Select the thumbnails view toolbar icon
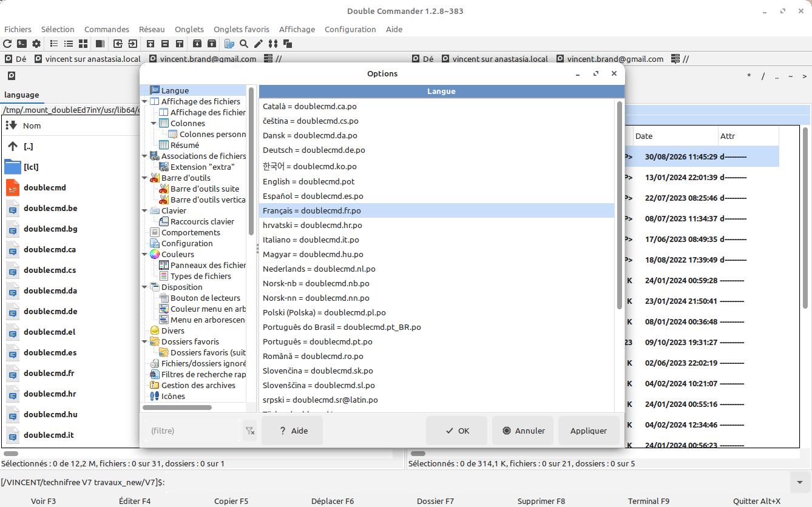 [83, 44]
